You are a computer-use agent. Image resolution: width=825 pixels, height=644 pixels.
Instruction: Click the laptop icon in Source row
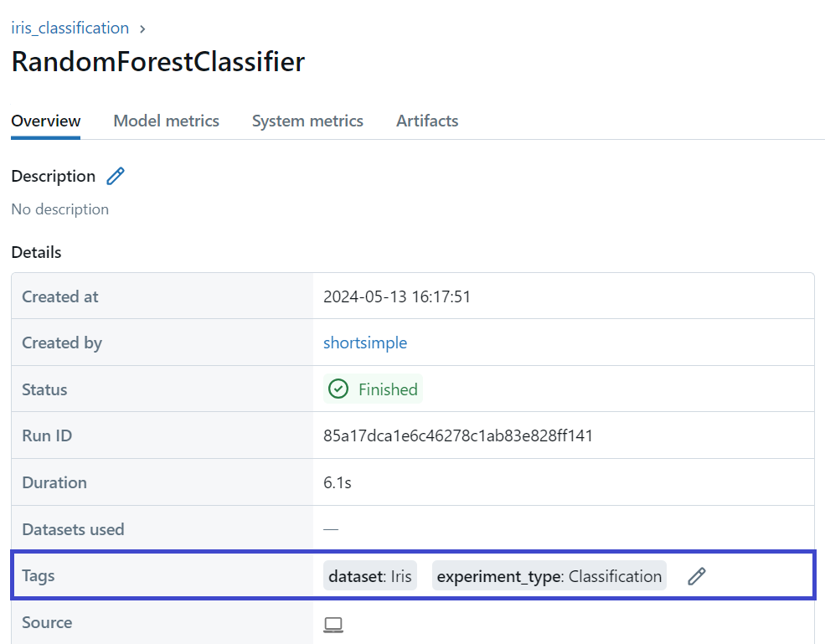333,625
